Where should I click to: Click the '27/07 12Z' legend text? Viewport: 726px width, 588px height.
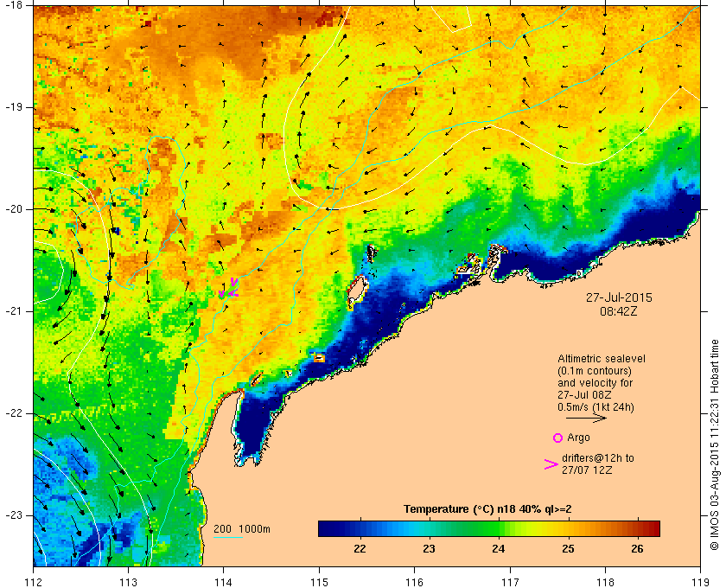point(587,470)
